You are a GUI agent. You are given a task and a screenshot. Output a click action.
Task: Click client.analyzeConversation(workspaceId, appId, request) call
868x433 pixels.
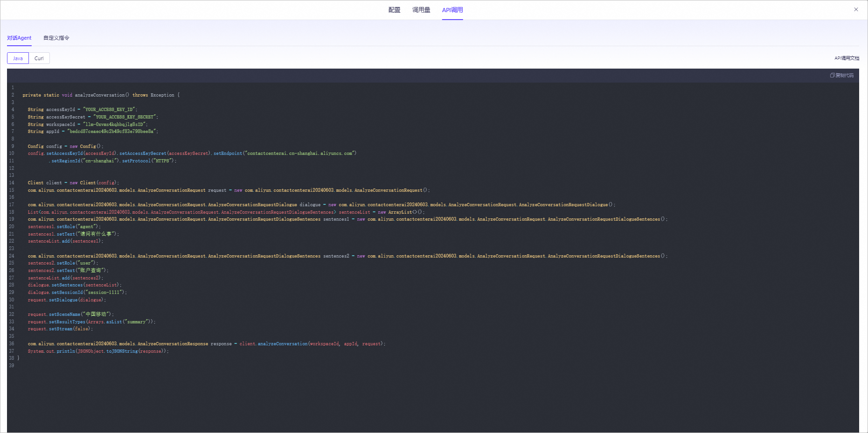click(312, 344)
